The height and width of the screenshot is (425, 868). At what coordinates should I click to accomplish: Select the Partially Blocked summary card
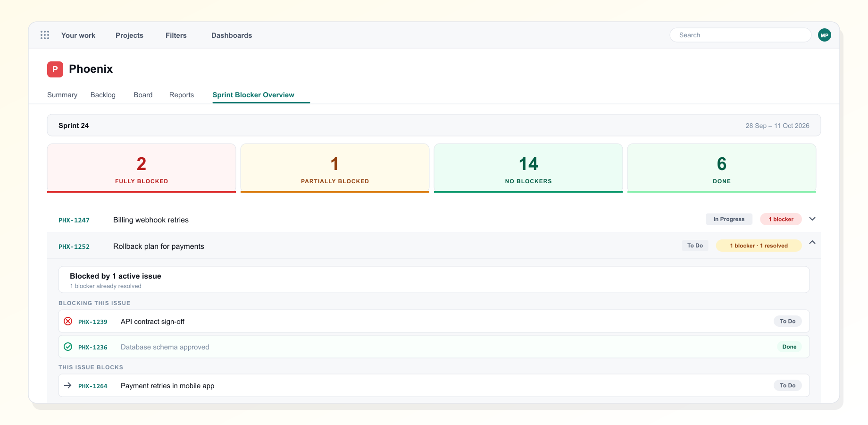click(335, 168)
